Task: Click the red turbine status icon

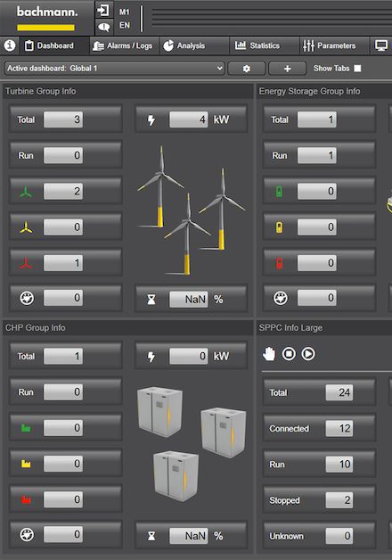Action: point(26,264)
